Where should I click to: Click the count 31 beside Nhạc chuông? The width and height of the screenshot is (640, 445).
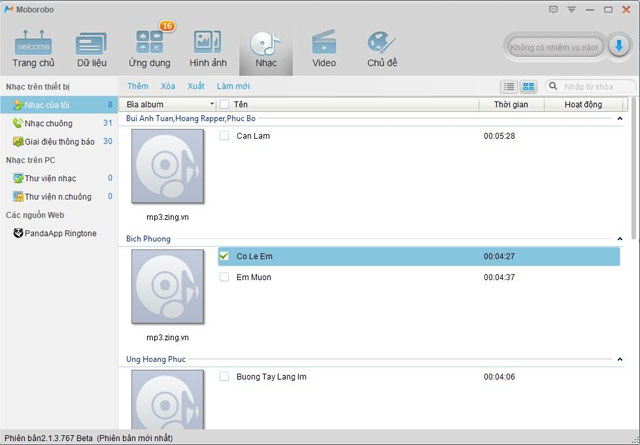point(108,123)
